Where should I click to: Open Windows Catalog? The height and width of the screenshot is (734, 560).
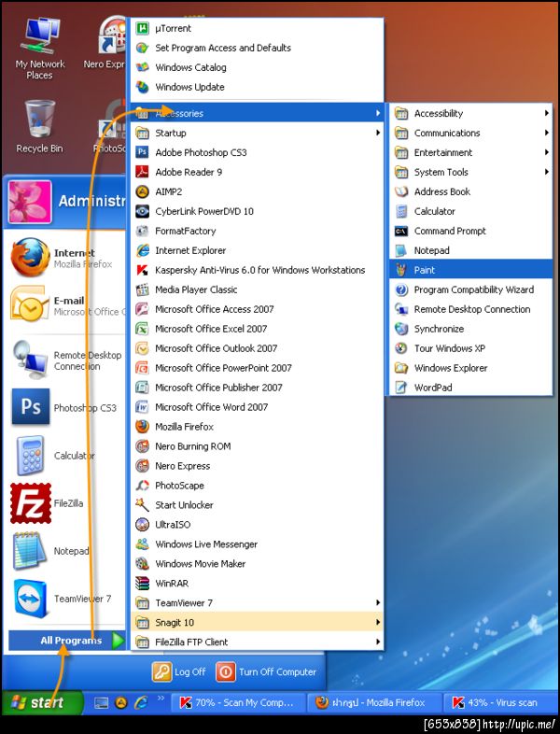pyautogui.click(x=257, y=67)
